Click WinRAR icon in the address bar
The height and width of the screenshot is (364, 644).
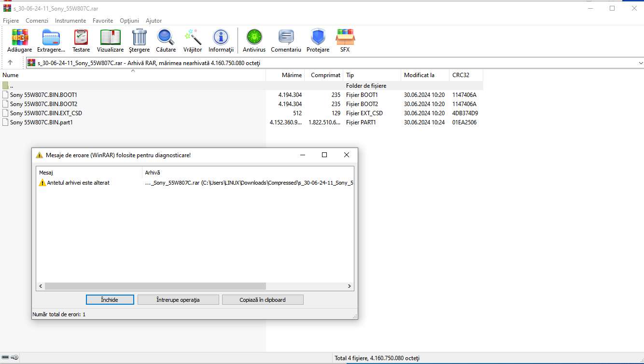coord(31,63)
